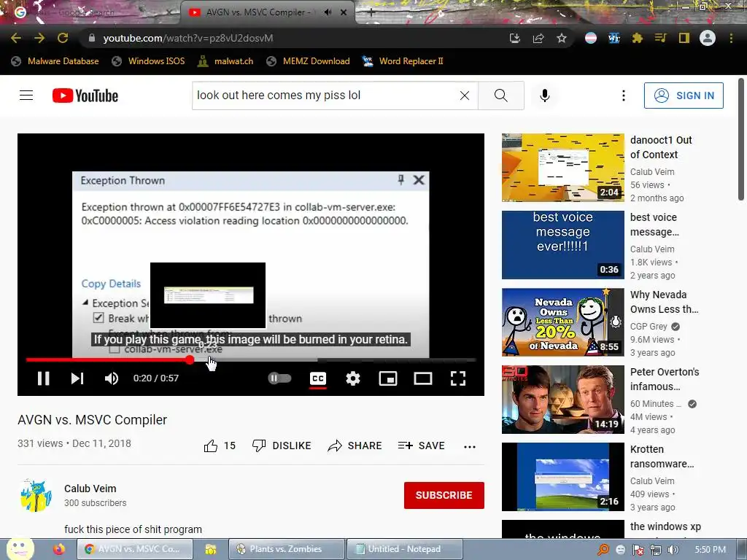Open Calub Veim channel name link
The height and width of the screenshot is (560, 747).
[90, 489]
